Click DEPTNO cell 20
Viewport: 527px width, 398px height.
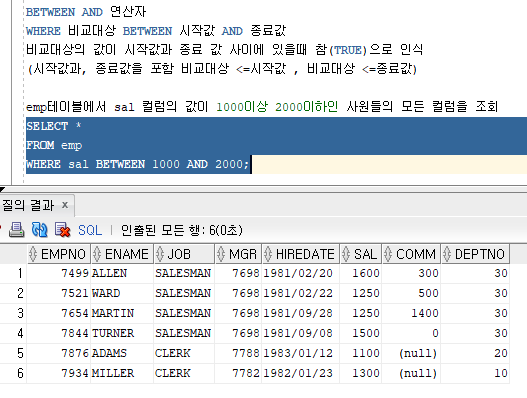coord(475,353)
